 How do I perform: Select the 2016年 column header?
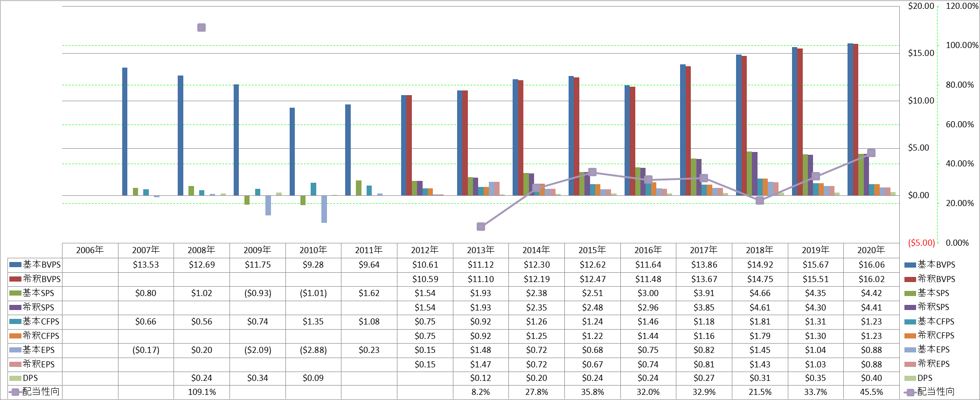[x=648, y=250]
